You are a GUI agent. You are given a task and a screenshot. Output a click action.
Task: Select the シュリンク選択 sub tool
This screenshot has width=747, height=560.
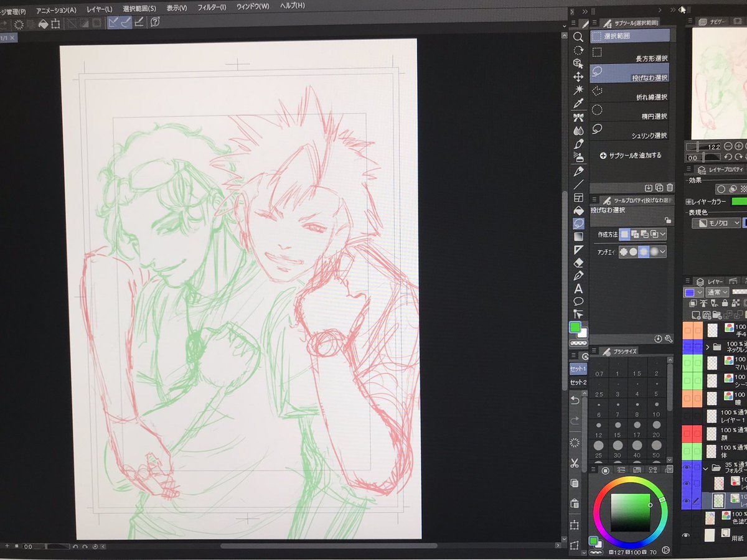629,131
